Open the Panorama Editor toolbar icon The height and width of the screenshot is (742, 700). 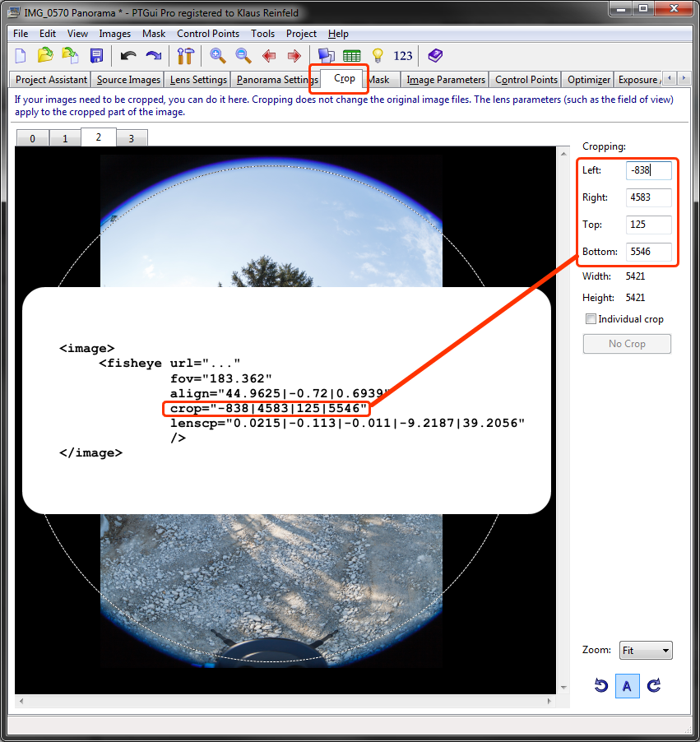coord(327,56)
